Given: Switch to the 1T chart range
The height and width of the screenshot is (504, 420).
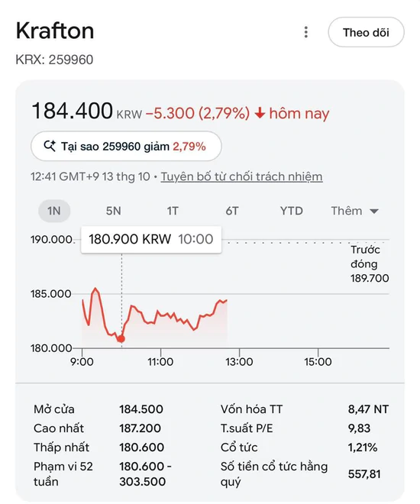Looking at the screenshot, I should pyautogui.click(x=173, y=211).
